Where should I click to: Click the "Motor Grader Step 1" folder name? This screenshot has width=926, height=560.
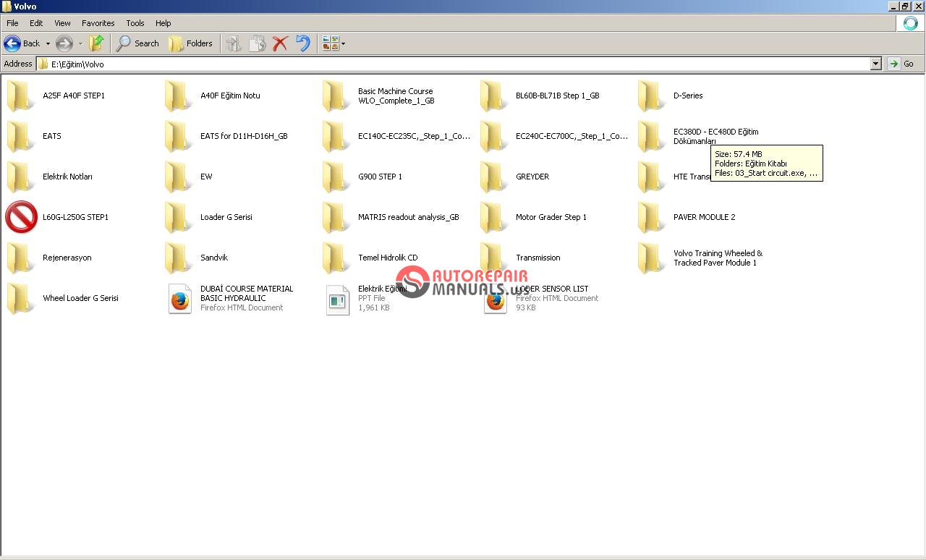[x=551, y=217]
